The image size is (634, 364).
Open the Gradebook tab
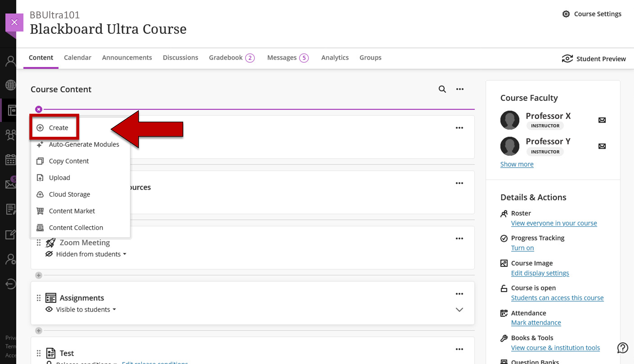[232, 58]
